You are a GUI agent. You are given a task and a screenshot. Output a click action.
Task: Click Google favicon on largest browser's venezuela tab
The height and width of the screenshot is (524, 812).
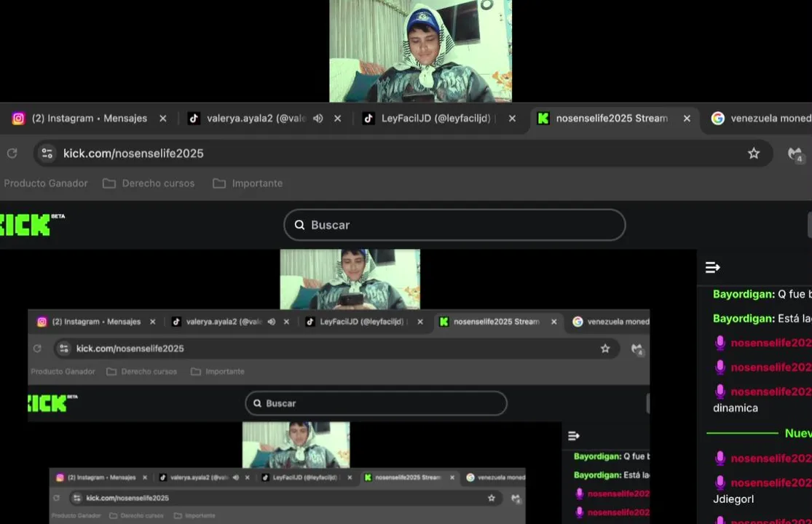[x=718, y=119]
